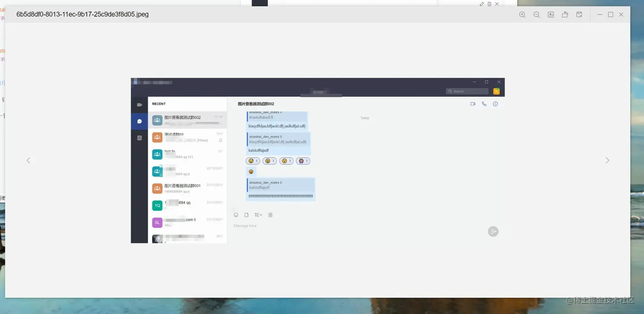Go to the previous image
This screenshot has height=314, width=644.
point(29,160)
